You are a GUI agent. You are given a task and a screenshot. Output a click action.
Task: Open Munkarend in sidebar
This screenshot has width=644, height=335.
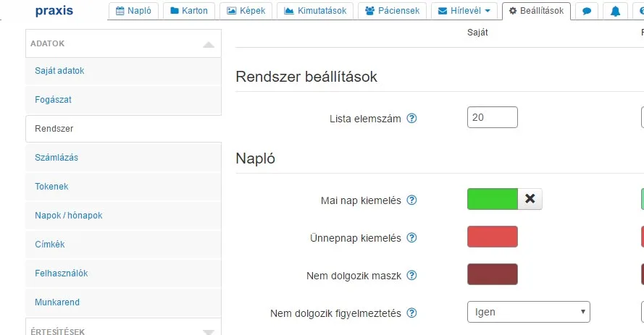click(x=123, y=302)
